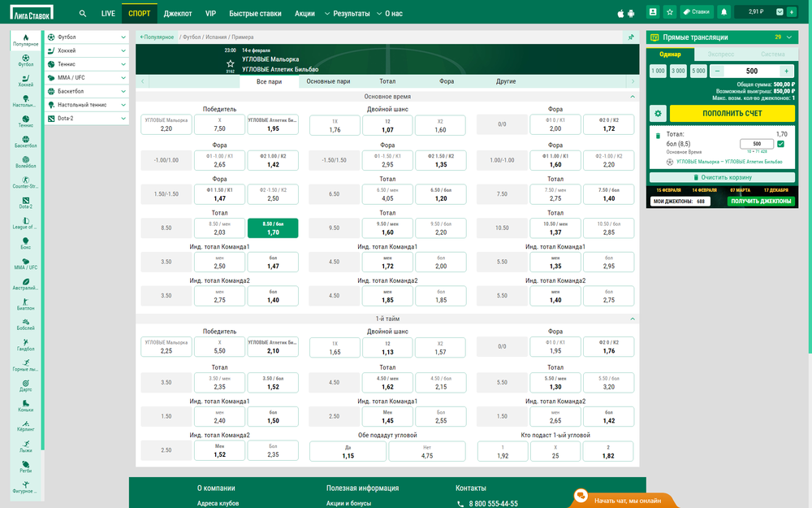The height and width of the screenshot is (508, 812).
Task: Decrease stake with the minus stepper
Action: click(717, 71)
